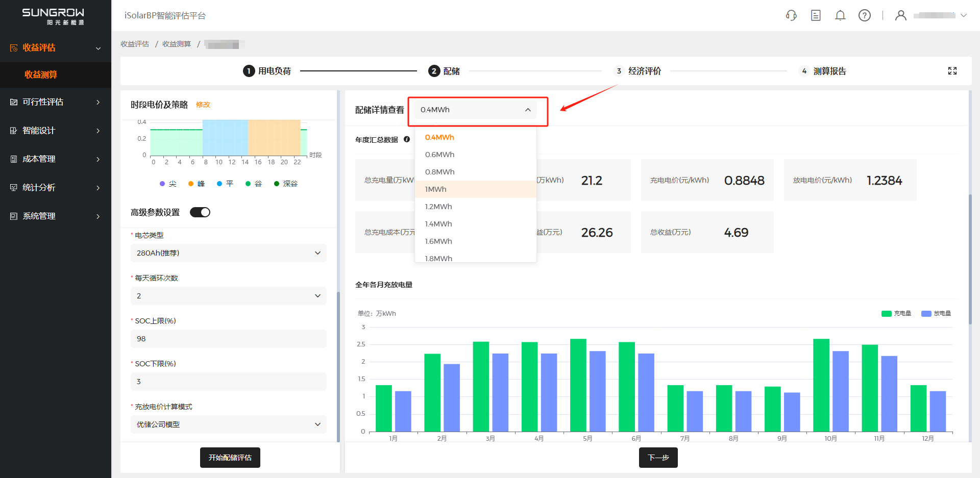980x478 pixels.
Task: Open the 收益测算 submenu item
Action: [x=41, y=74]
